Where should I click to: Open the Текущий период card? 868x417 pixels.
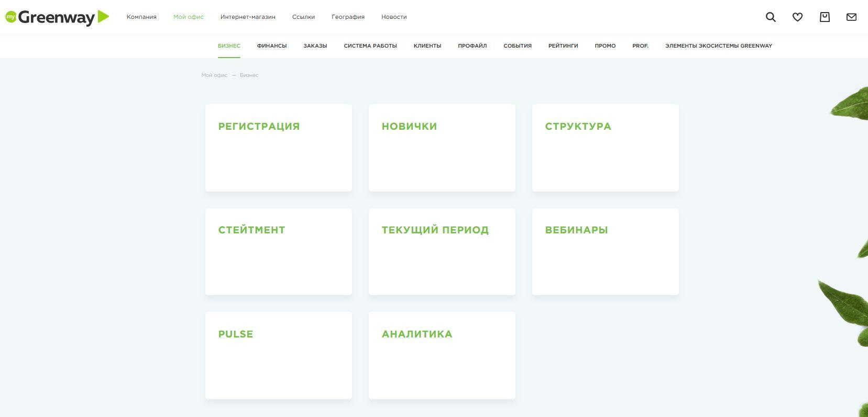coord(442,252)
